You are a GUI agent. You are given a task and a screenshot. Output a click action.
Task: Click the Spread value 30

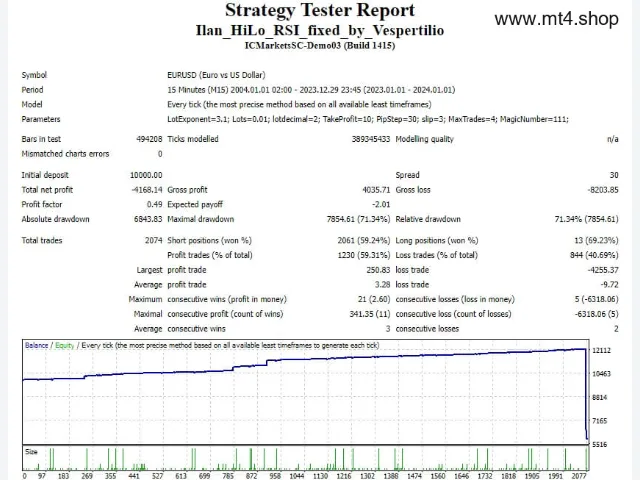coord(614,175)
